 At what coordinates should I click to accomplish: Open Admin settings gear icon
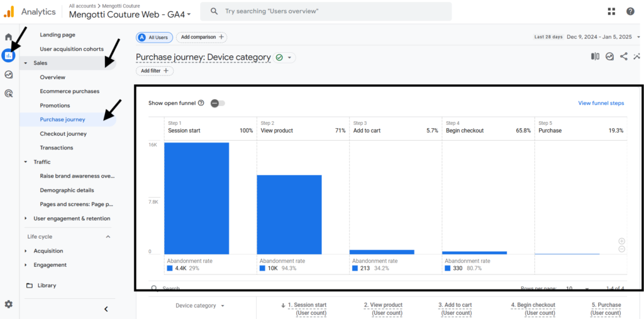coord(9,304)
